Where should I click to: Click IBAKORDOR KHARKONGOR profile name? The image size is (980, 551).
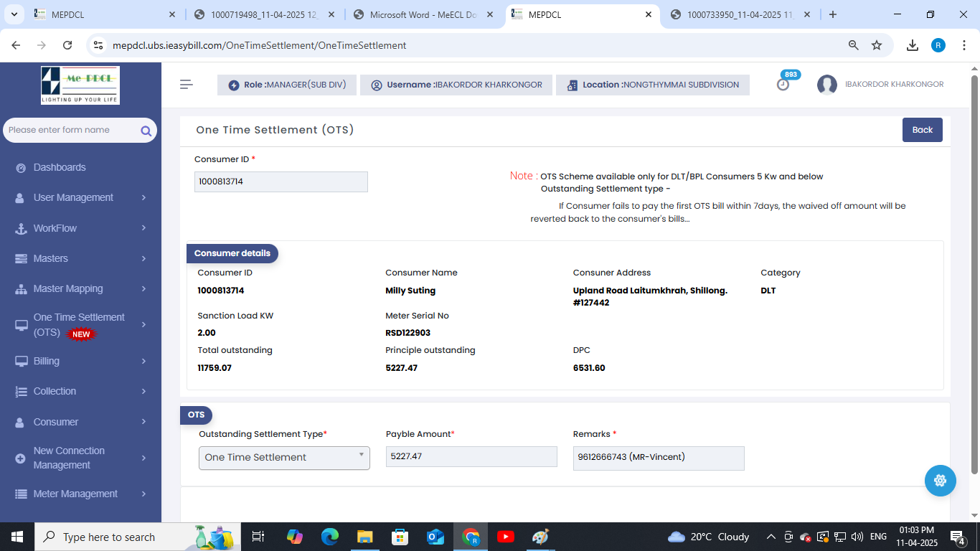click(895, 85)
